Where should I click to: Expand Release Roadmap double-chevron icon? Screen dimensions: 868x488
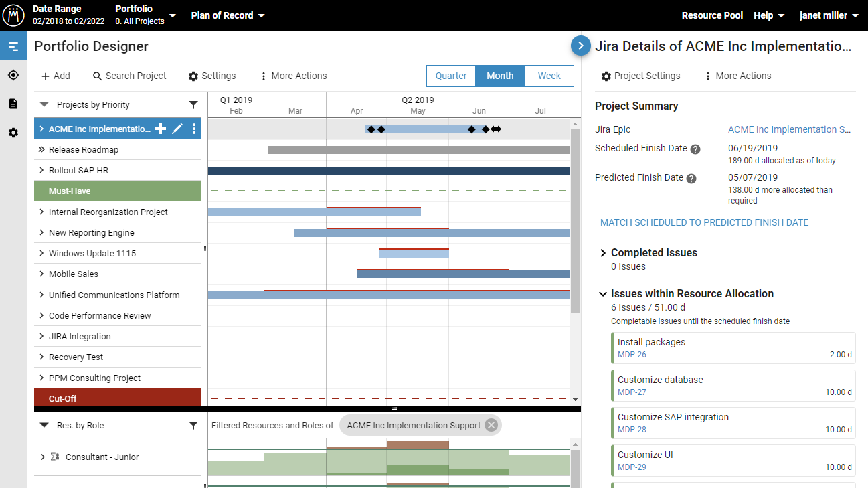[x=41, y=149]
